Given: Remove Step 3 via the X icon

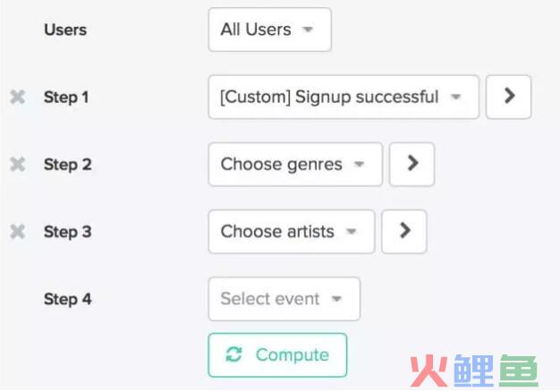Looking at the screenshot, I should tap(18, 232).
